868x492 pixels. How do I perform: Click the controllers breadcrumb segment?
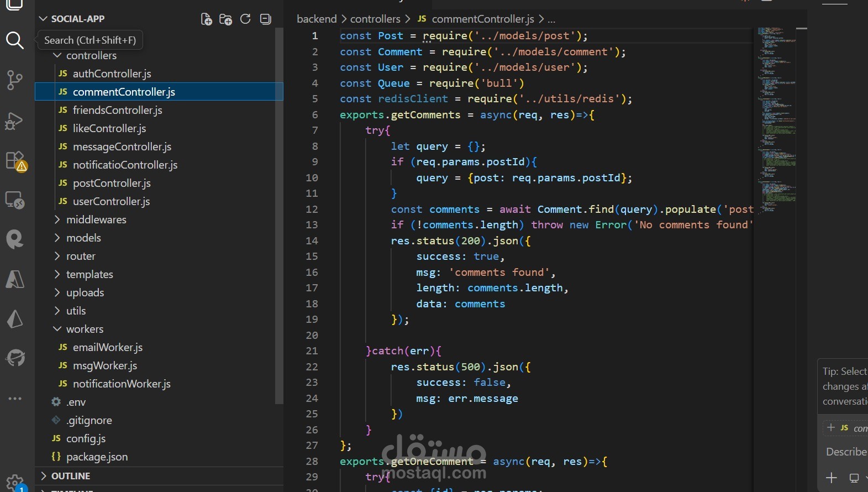375,19
